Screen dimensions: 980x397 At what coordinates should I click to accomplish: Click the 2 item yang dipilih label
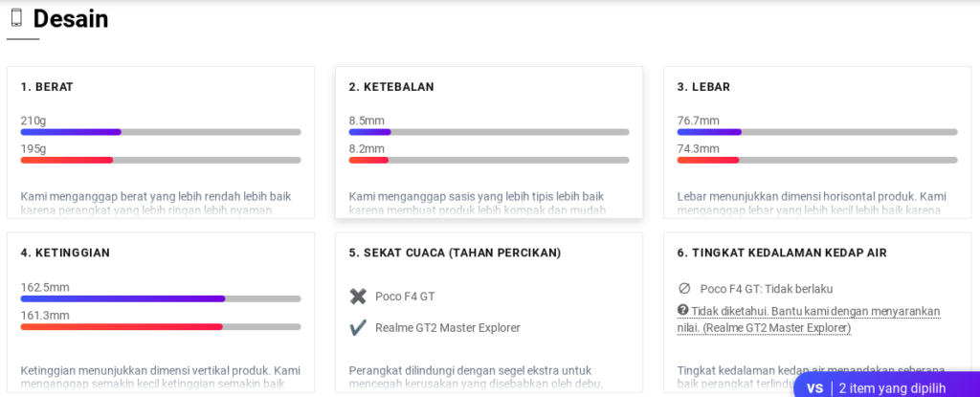click(x=892, y=387)
